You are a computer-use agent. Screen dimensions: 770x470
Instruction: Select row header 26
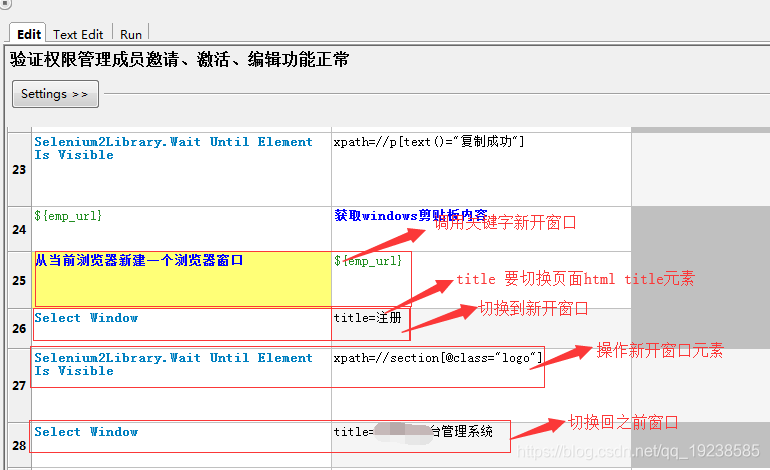pyautogui.click(x=19, y=328)
